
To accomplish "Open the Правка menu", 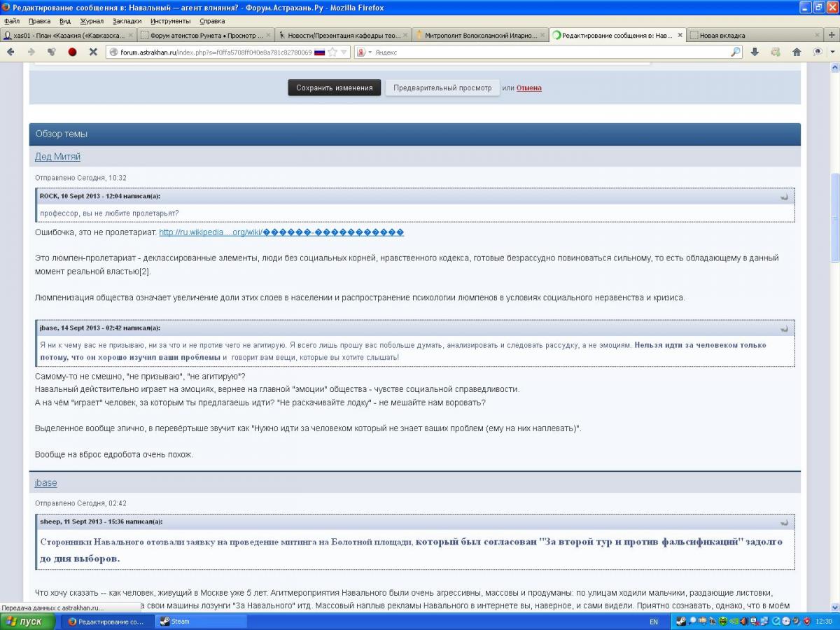I will pos(40,21).
